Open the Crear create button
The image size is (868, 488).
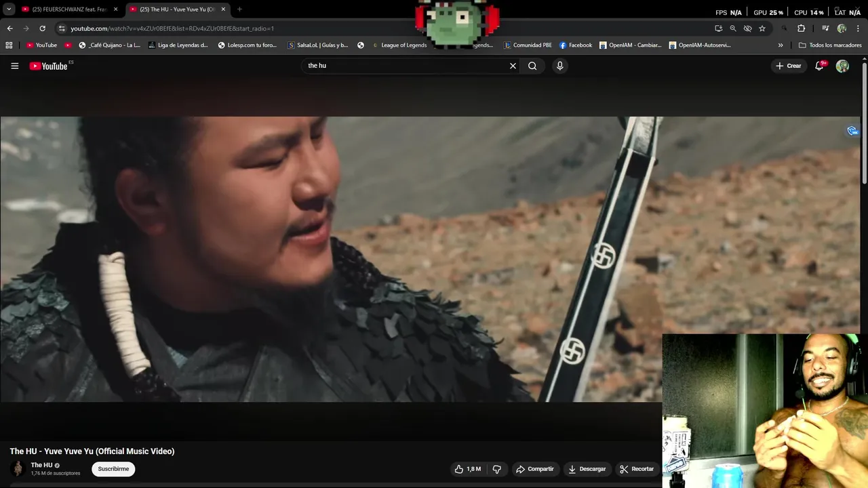[789, 66]
